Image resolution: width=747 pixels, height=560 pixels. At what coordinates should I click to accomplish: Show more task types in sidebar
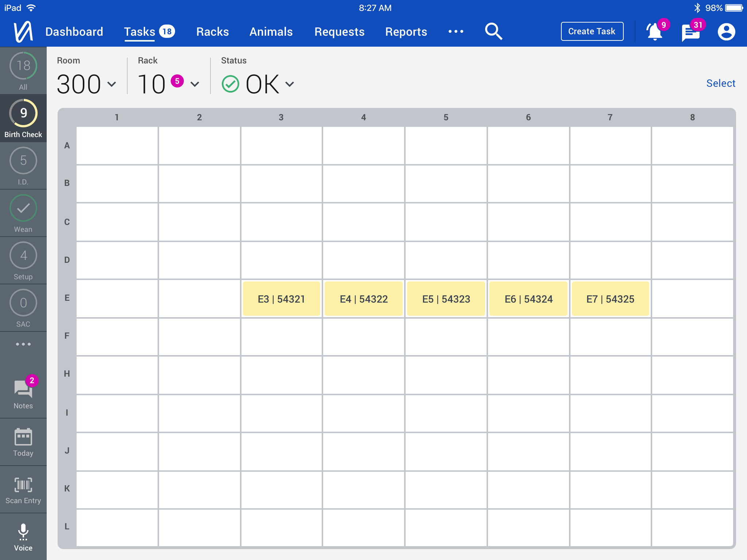tap(23, 344)
